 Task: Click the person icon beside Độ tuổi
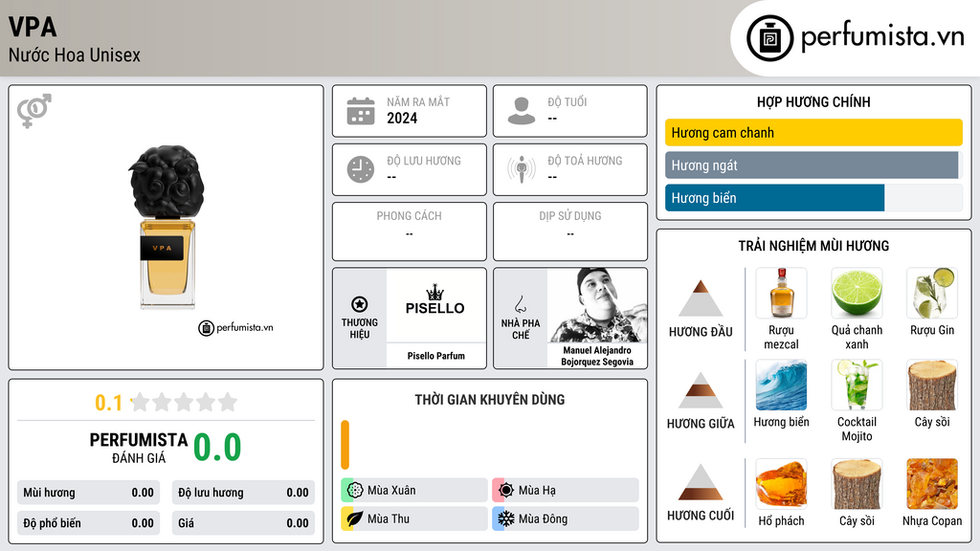pos(522,111)
